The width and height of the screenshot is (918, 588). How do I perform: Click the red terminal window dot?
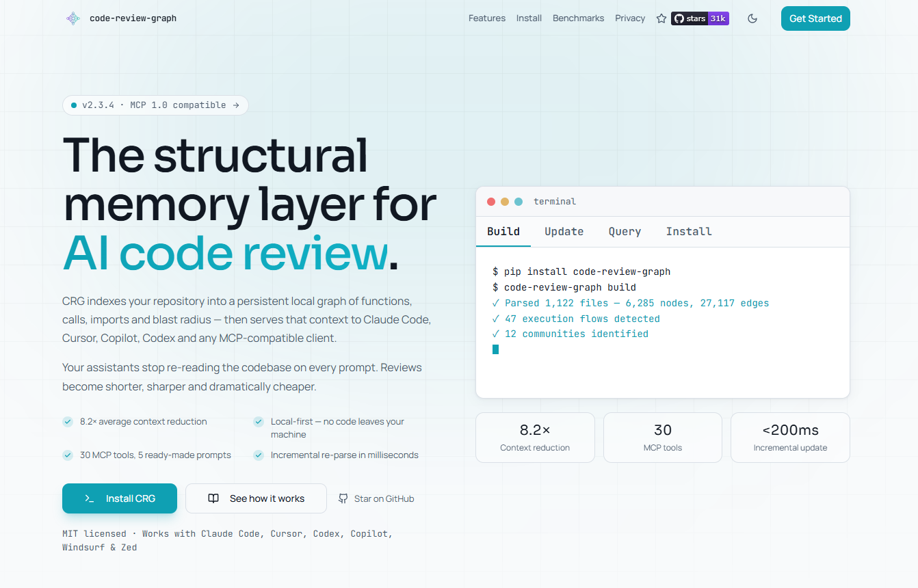pos(491,202)
